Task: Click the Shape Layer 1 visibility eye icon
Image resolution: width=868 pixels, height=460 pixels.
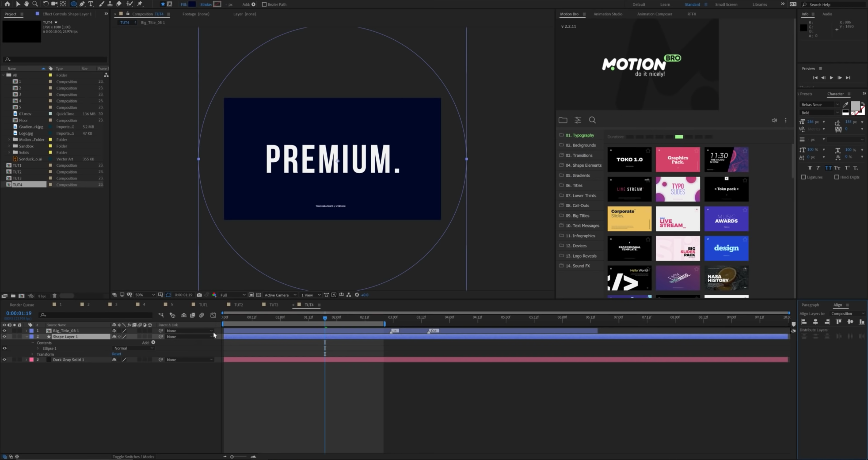Action: (5, 337)
